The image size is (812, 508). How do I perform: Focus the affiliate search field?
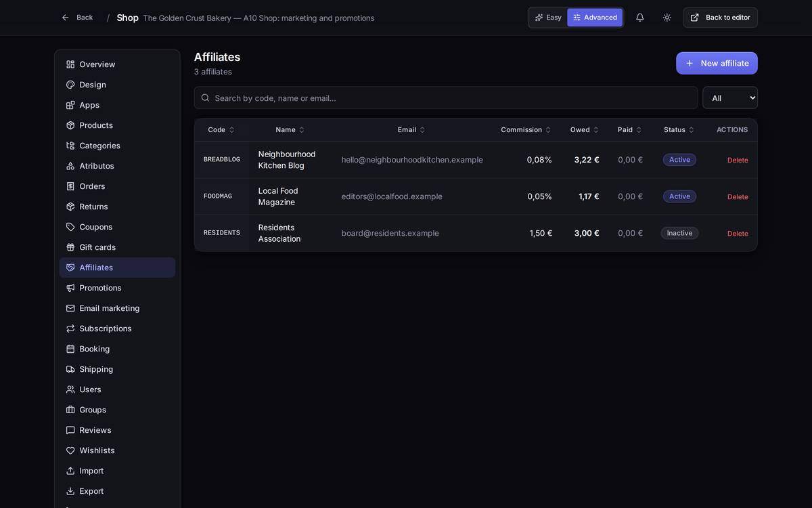pyautogui.click(x=446, y=98)
